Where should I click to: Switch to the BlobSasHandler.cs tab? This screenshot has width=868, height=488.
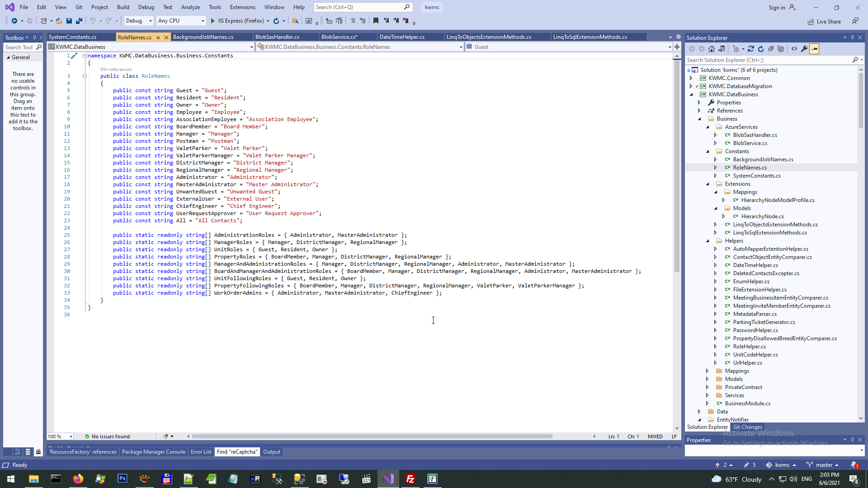(277, 37)
